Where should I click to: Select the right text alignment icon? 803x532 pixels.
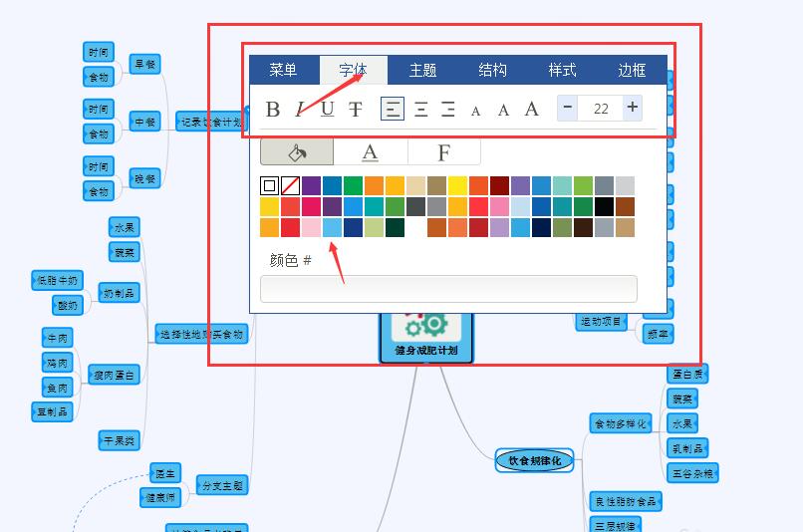coord(448,109)
